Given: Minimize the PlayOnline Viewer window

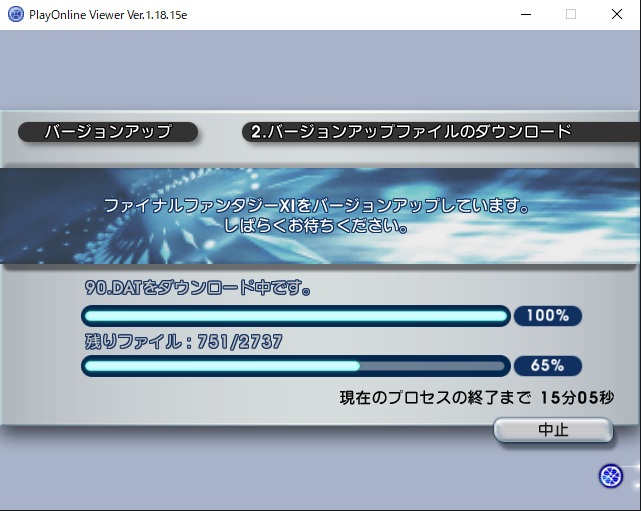Looking at the screenshot, I should point(526,15).
